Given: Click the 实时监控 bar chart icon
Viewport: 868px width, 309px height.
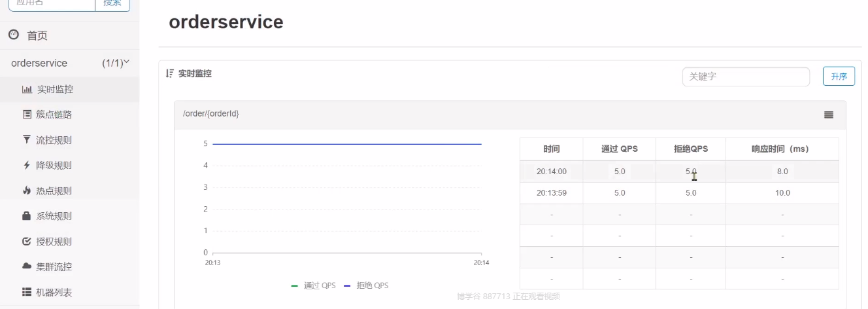Looking at the screenshot, I should (x=27, y=89).
